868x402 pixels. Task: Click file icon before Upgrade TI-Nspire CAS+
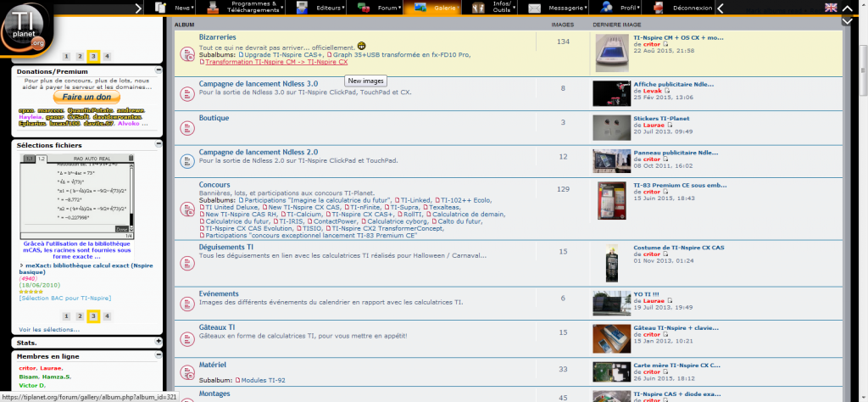point(241,55)
